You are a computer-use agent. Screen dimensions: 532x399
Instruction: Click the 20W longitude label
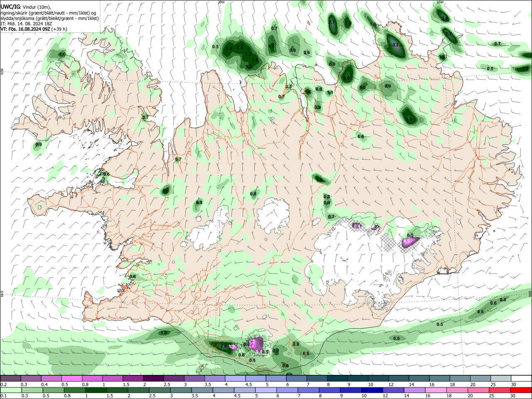click(221, 2)
